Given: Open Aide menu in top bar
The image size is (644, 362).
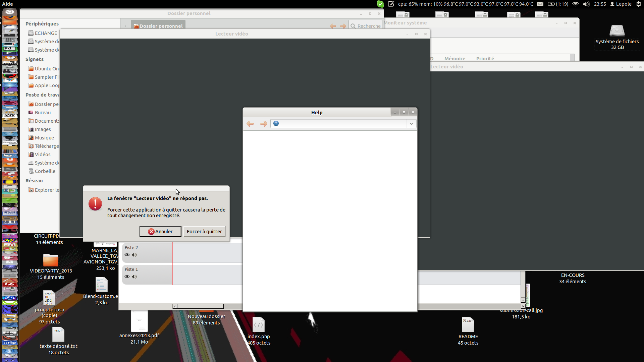Looking at the screenshot, I should tap(7, 4).
